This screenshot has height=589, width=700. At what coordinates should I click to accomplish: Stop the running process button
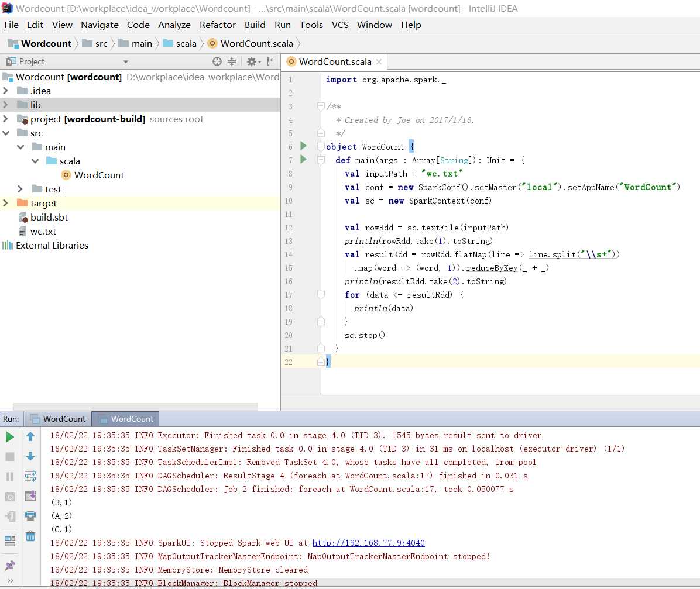pyautogui.click(x=10, y=456)
